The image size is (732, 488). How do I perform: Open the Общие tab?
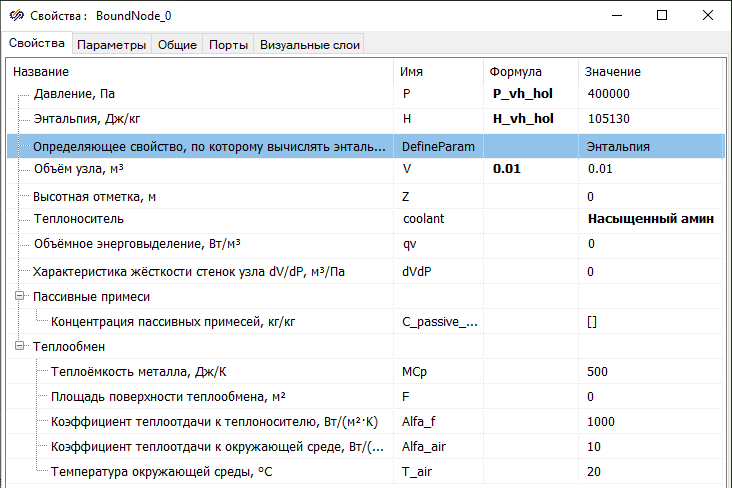click(x=177, y=45)
